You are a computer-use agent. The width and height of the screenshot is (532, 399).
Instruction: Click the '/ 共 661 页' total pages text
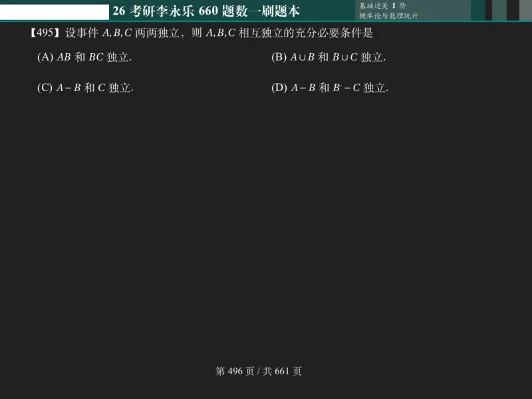pyautogui.click(x=279, y=372)
